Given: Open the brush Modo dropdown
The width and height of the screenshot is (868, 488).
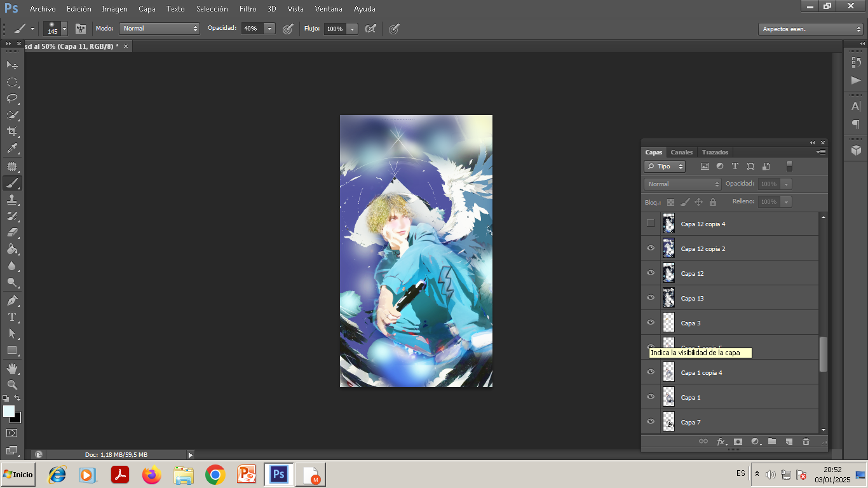Looking at the screenshot, I should (159, 29).
